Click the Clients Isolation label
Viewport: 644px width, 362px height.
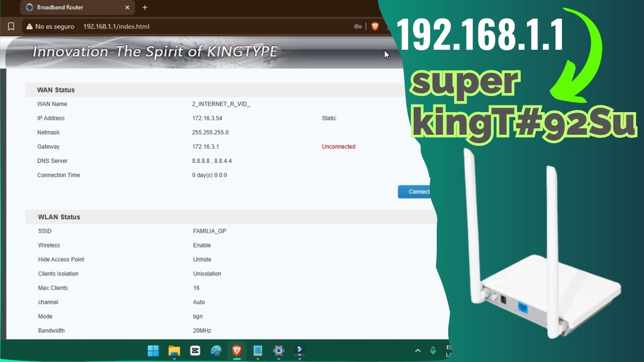point(58,274)
